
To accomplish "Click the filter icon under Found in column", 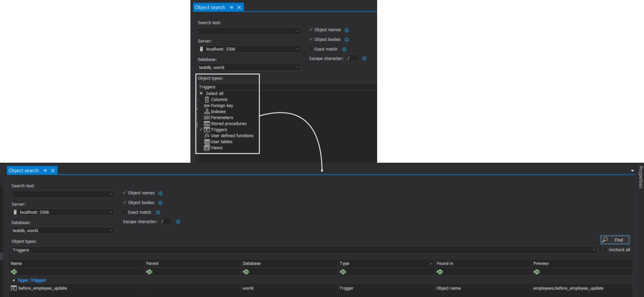I will coord(440,272).
